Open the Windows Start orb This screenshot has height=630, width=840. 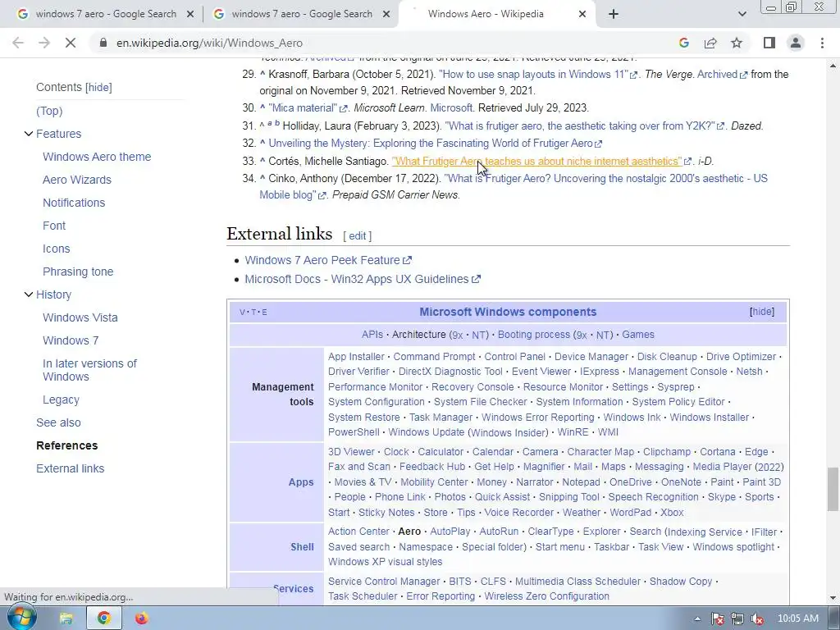pyautogui.click(x=21, y=618)
